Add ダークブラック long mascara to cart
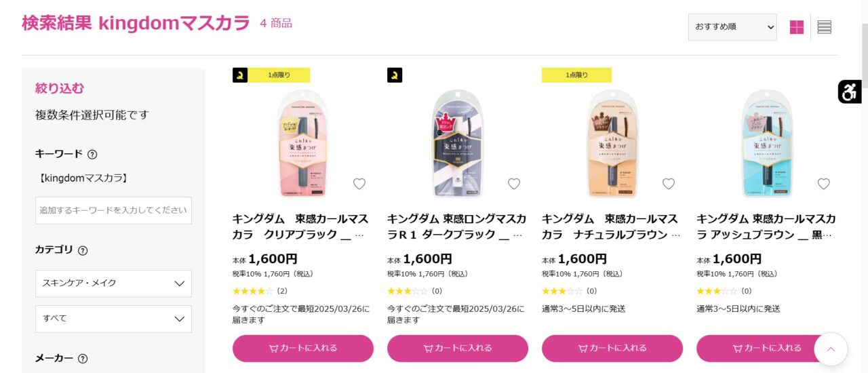The image size is (868, 373). [458, 349]
